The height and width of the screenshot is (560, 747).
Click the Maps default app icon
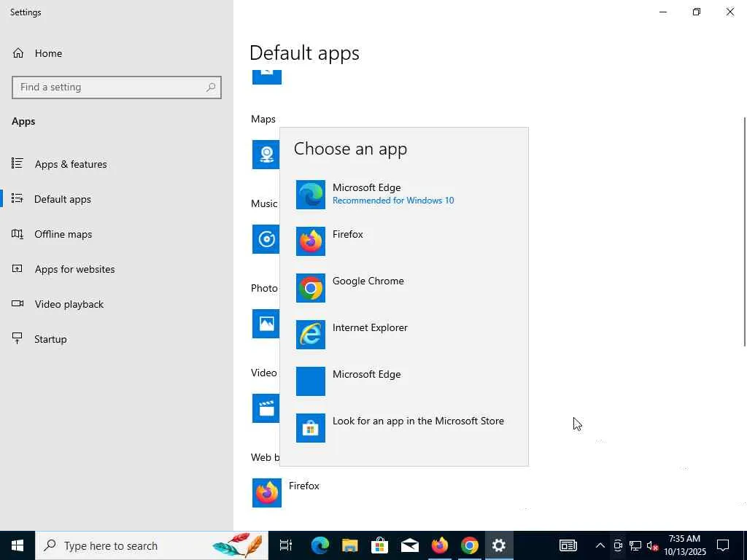pyautogui.click(x=266, y=155)
